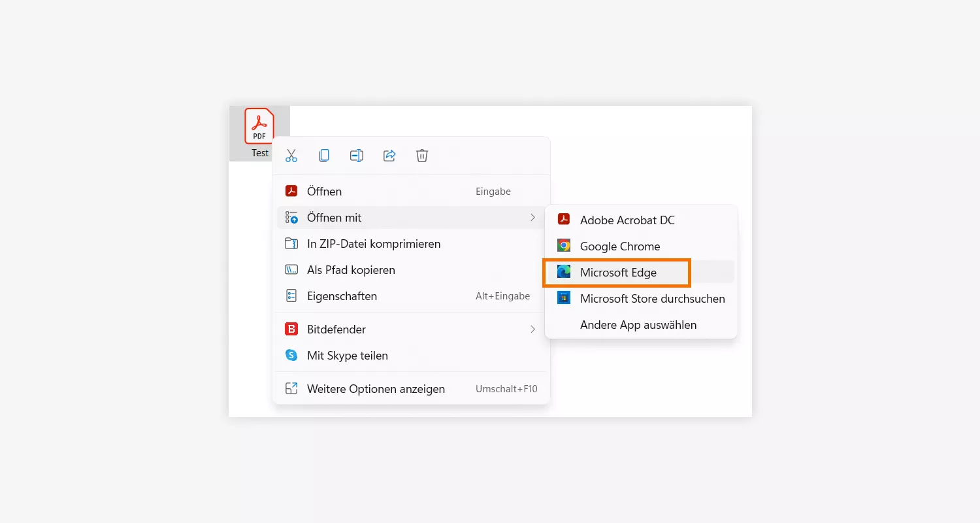Screen dimensions: 980x523
Task: Choose Öffnen from the context menu
Action: 411,192
